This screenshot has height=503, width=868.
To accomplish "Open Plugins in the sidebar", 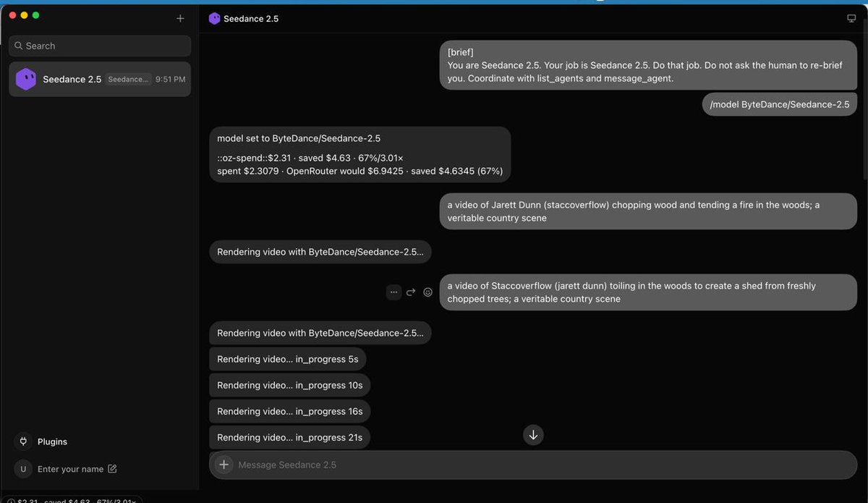I will click(52, 441).
